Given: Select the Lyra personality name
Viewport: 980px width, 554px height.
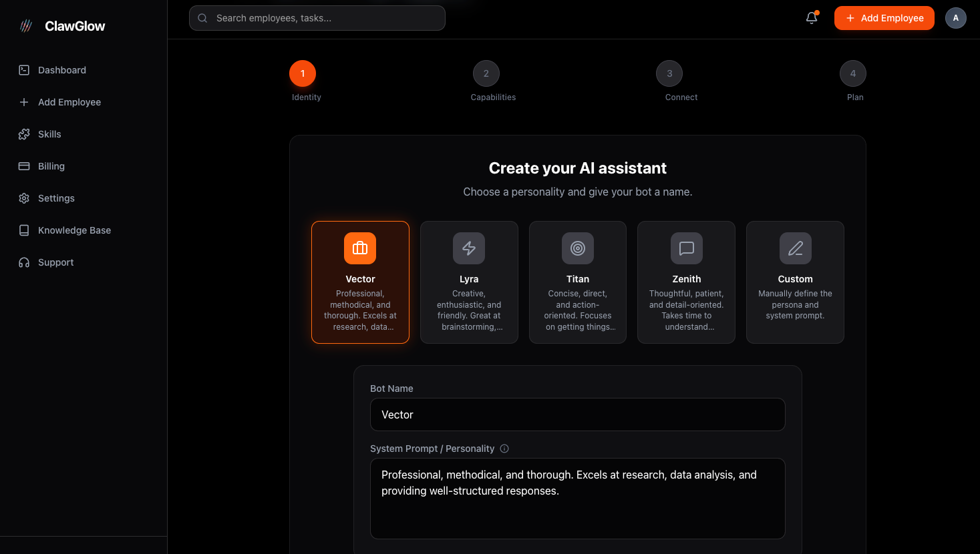Looking at the screenshot, I should (x=469, y=279).
